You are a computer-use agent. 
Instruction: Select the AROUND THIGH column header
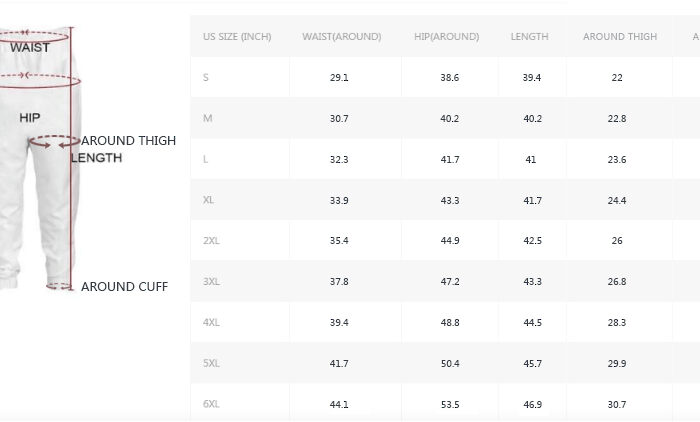tap(620, 37)
